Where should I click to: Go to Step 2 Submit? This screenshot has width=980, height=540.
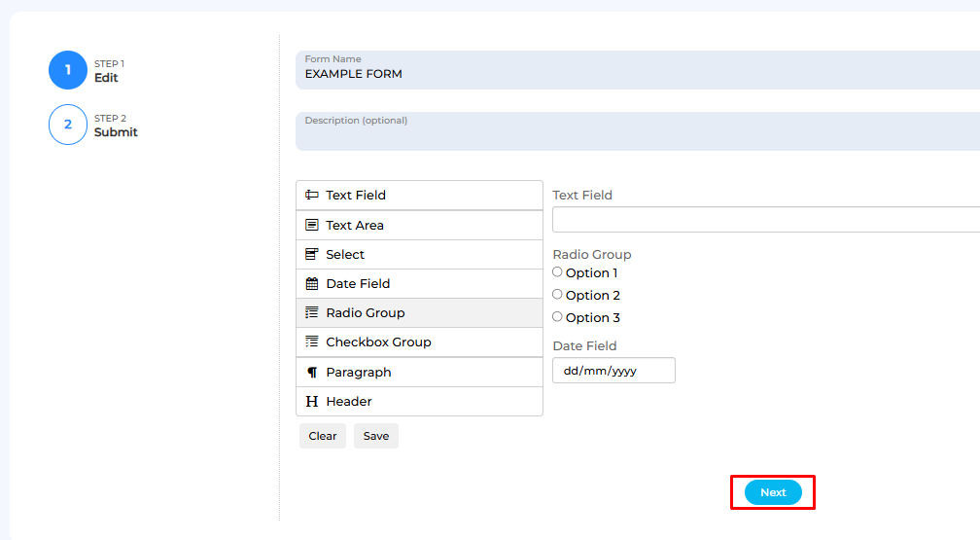[93, 125]
